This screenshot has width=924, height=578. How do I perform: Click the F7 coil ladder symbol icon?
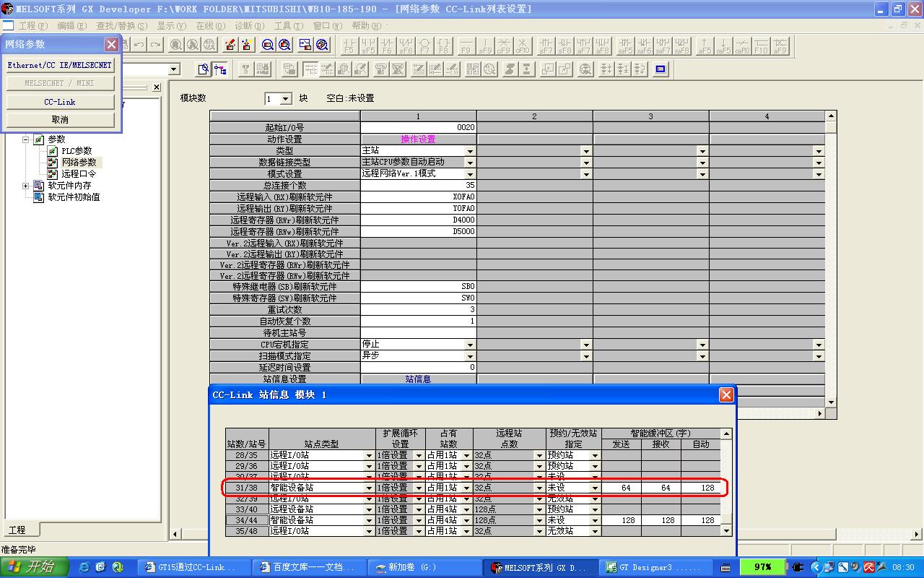coord(424,46)
